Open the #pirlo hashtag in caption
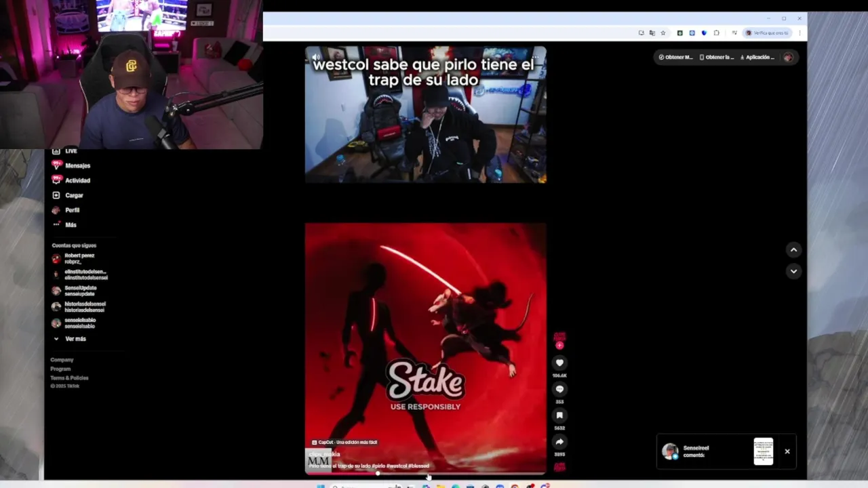868x488 pixels. point(380,466)
